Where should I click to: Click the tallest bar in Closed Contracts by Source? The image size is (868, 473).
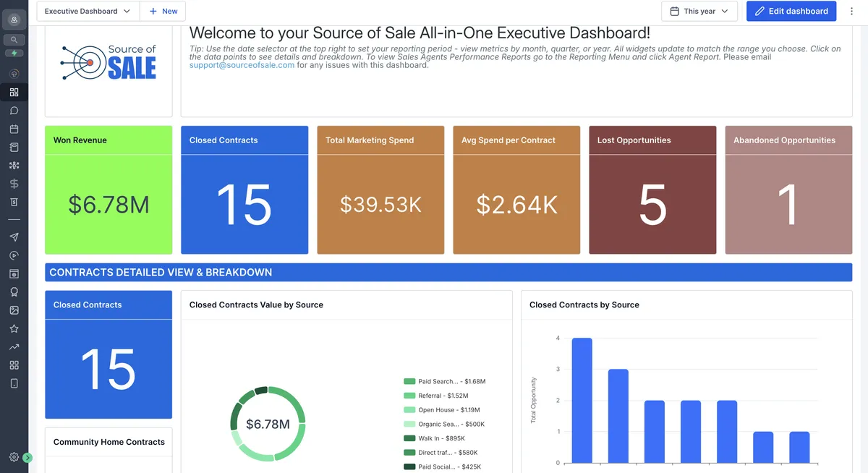pos(582,400)
